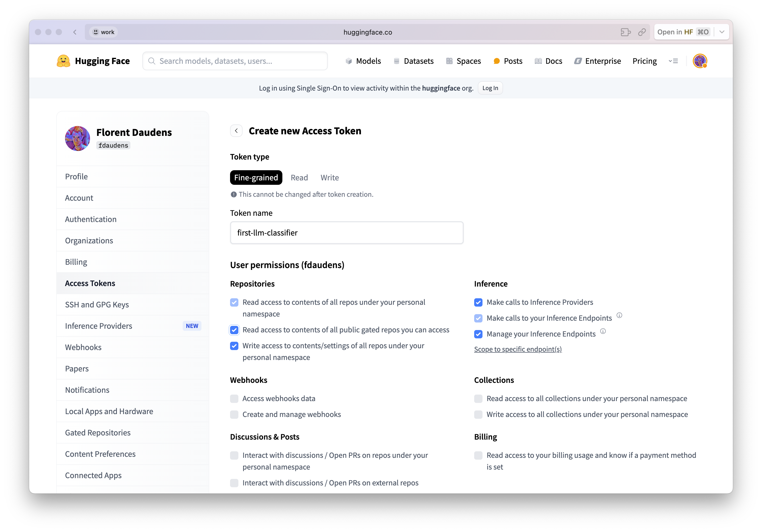Image resolution: width=762 pixels, height=532 pixels.
Task: Enable read access to all collections
Action: pos(478,398)
